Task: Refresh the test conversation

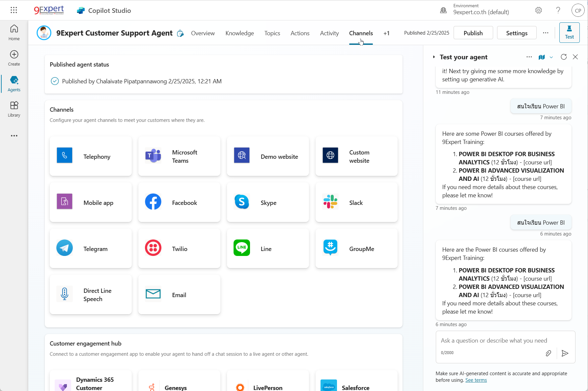Action: [564, 57]
